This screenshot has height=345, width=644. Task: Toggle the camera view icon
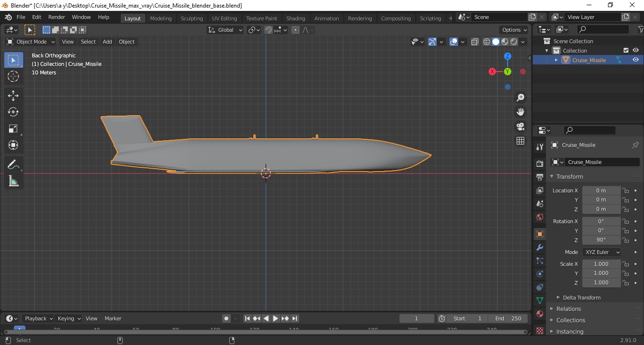point(520,127)
